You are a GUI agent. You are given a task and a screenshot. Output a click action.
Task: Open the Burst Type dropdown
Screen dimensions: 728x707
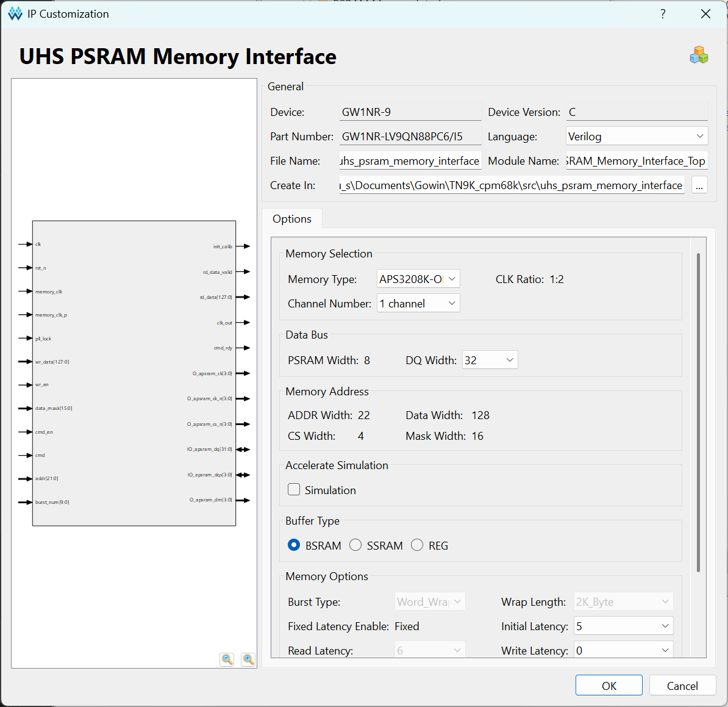pyautogui.click(x=430, y=601)
